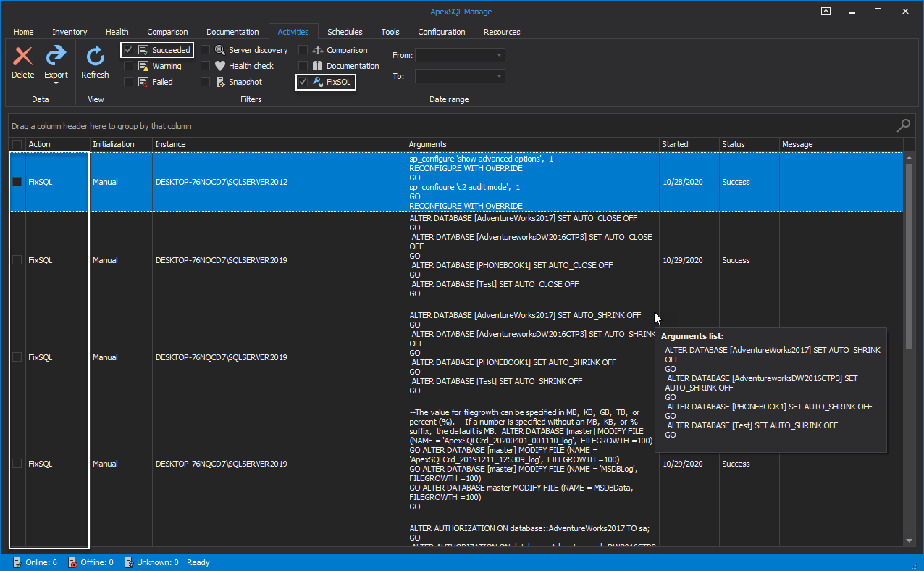The width and height of the screenshot is (924, 571).
Task: Click the 10/28/2020 started date cell
Action: (x=689, y=182)
